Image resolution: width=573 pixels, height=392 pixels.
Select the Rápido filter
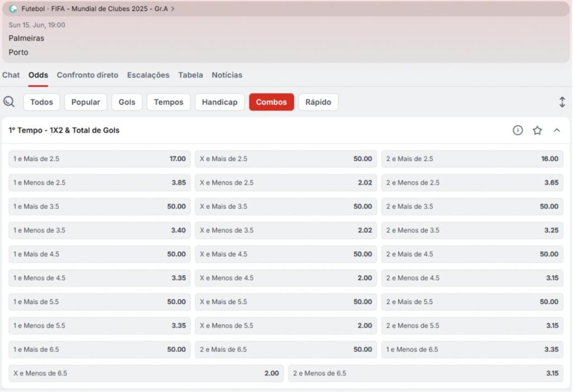(318, 102)
